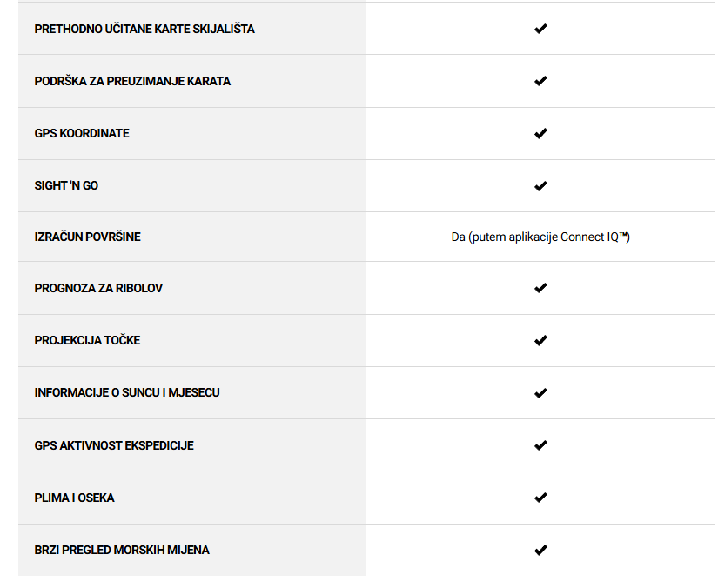
Task: Select the Brzi pregled morskih mijena label
Action: 122,550
